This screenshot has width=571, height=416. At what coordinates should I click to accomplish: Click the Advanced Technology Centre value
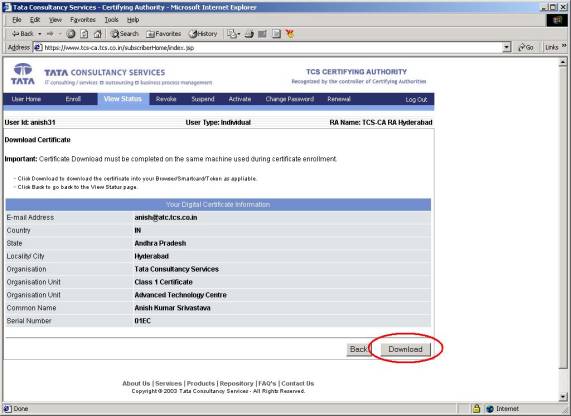coord(181,295)
